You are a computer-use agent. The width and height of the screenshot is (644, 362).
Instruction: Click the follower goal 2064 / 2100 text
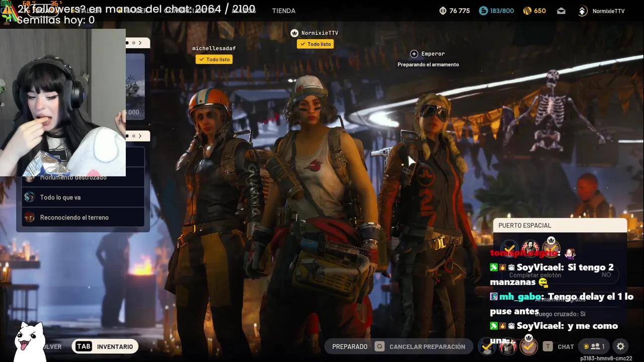[136, 9]
